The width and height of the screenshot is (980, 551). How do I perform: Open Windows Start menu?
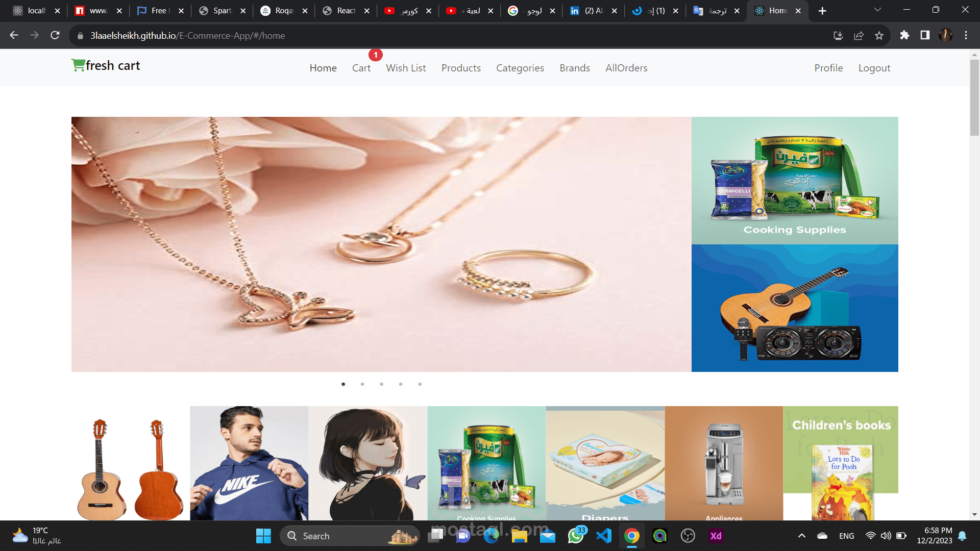click(x=263, y=536)
